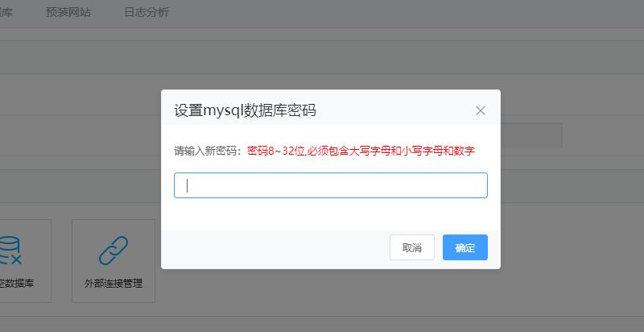644x332 pixels.
Task: Click blank dialog space beneath the password field
Action: click(330, 214)
